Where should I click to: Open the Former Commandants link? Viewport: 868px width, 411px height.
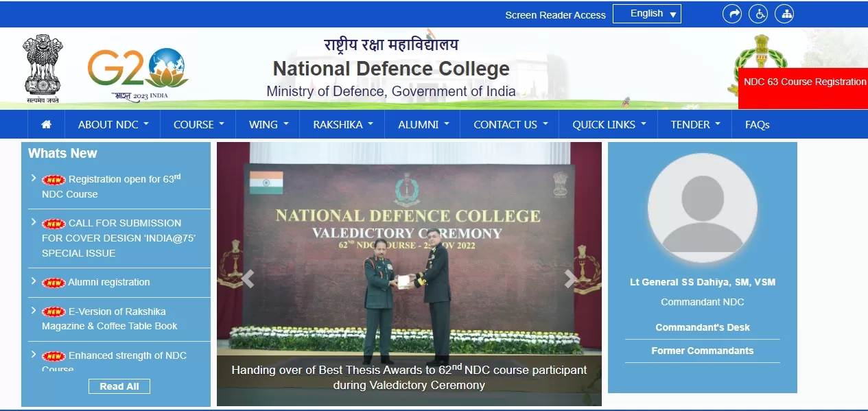(702, 351)
